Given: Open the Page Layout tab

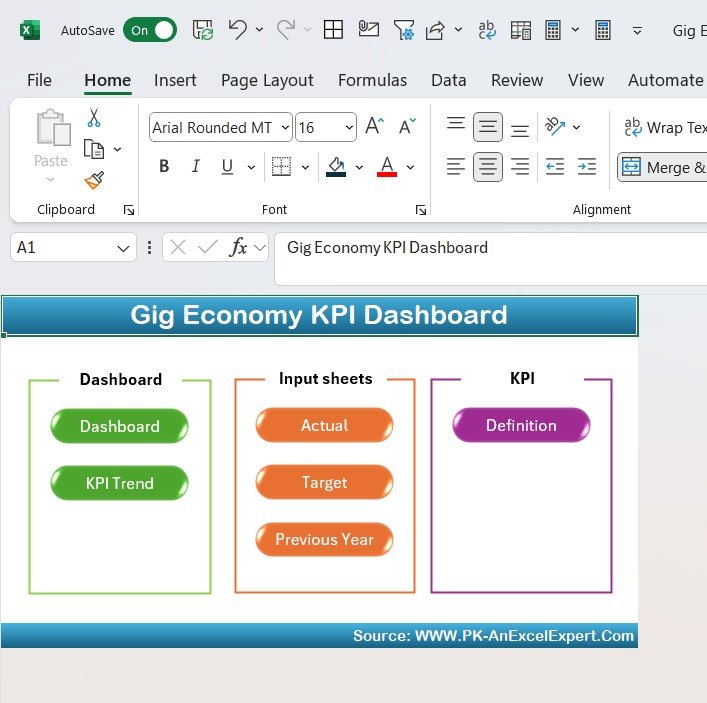Looking at the screenshot, I should (x=267, y=80).
